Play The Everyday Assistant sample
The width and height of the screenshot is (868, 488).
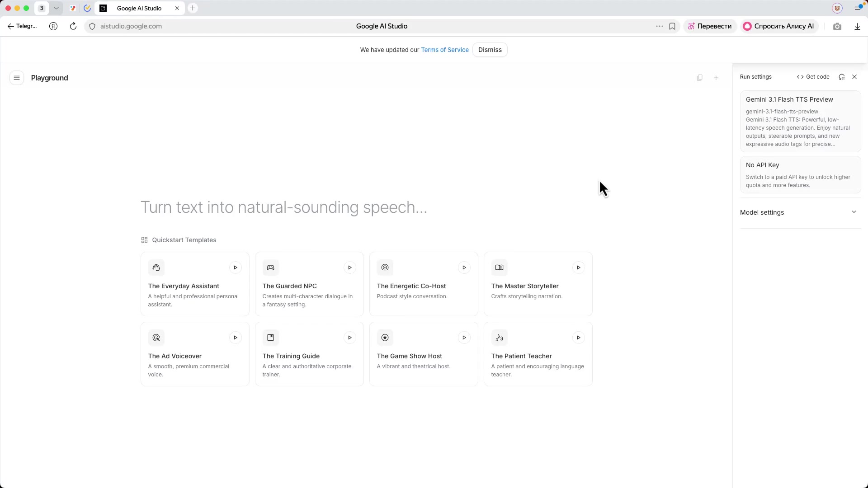click(236, 267)
